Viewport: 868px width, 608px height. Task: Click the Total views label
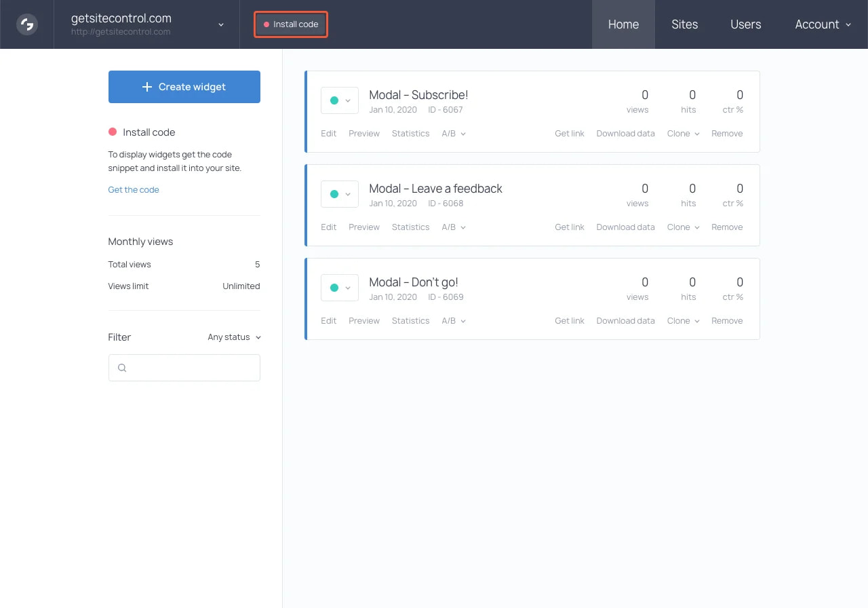click(x=130, y=265)
